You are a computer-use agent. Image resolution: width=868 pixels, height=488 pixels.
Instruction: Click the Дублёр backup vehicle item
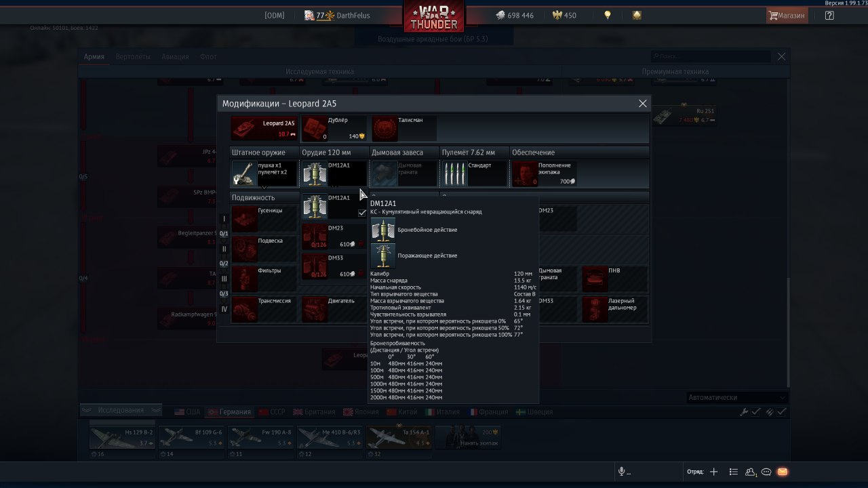coord(334,129)
